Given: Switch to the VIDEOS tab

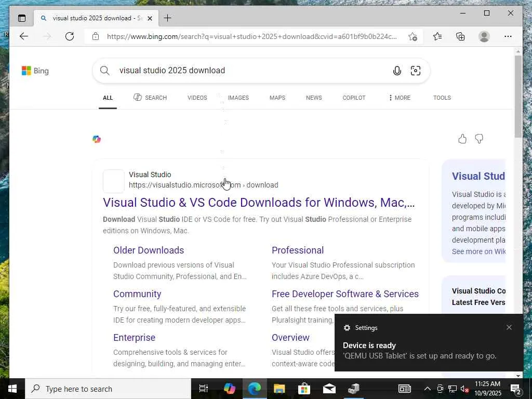Looking at the screenshot, I should [197, 98].
